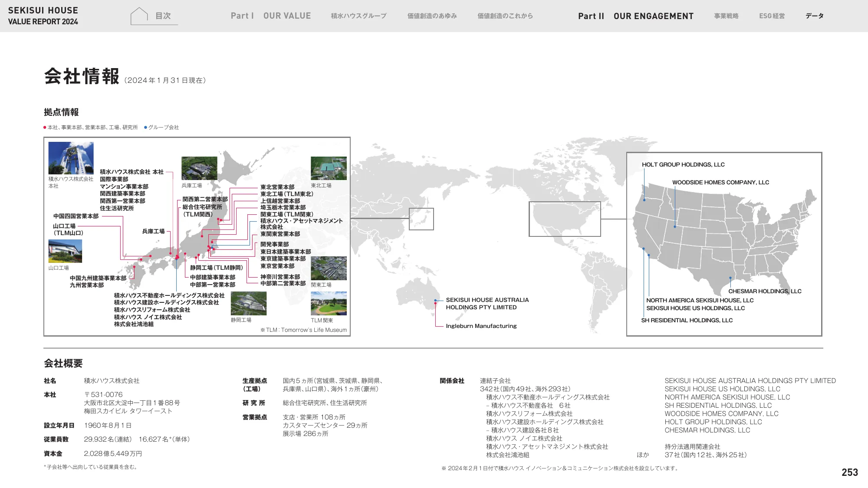Screen dimensions: 868x488
Task: Go to Part II OUR ENGAGEMENT section
Action: coord(636,16)
